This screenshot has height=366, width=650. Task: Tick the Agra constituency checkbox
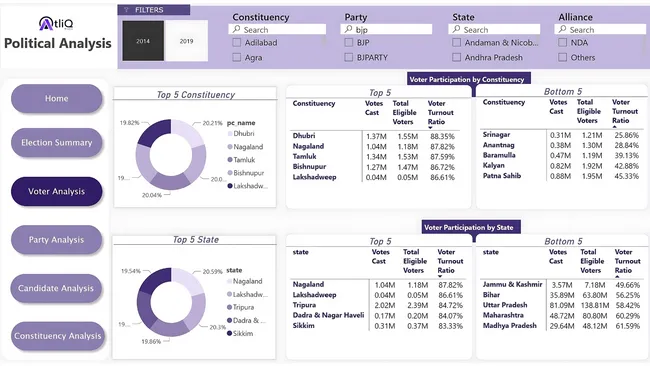[237, 57]
